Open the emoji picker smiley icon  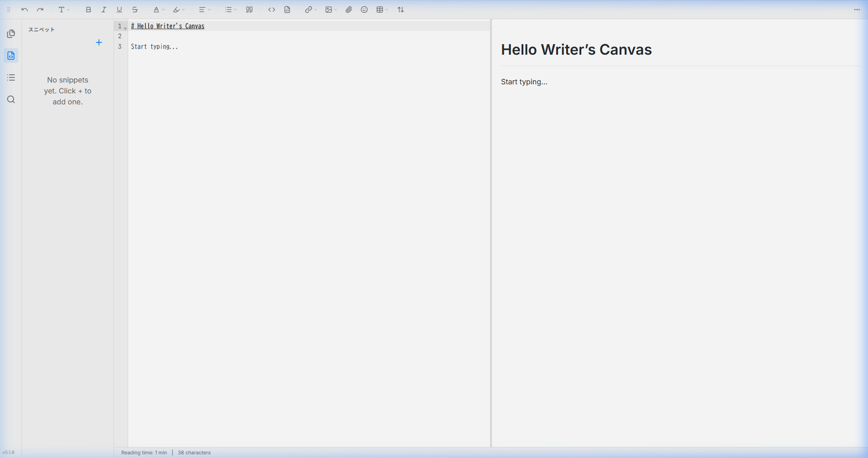(364, 10)
